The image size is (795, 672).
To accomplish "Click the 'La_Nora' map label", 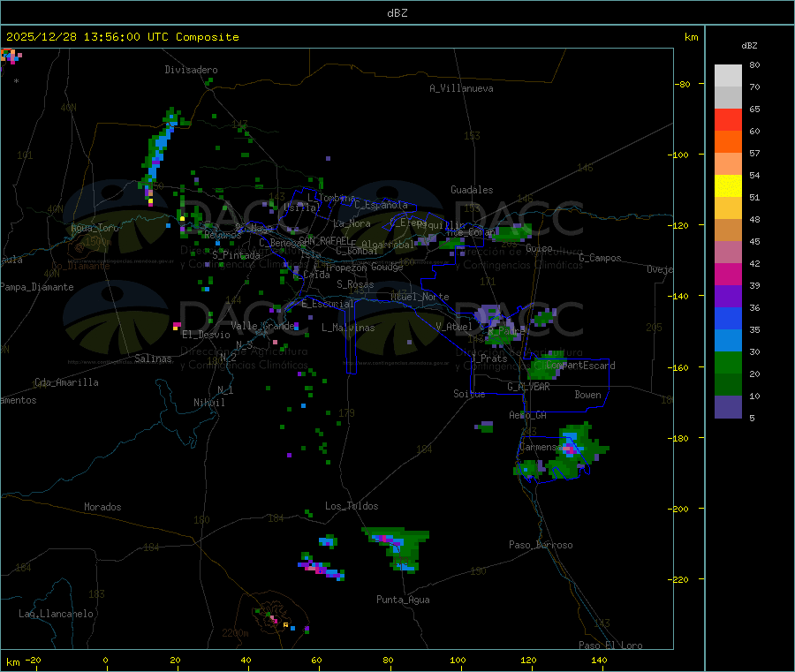I will pyautogui.click(x=352, y=223).
